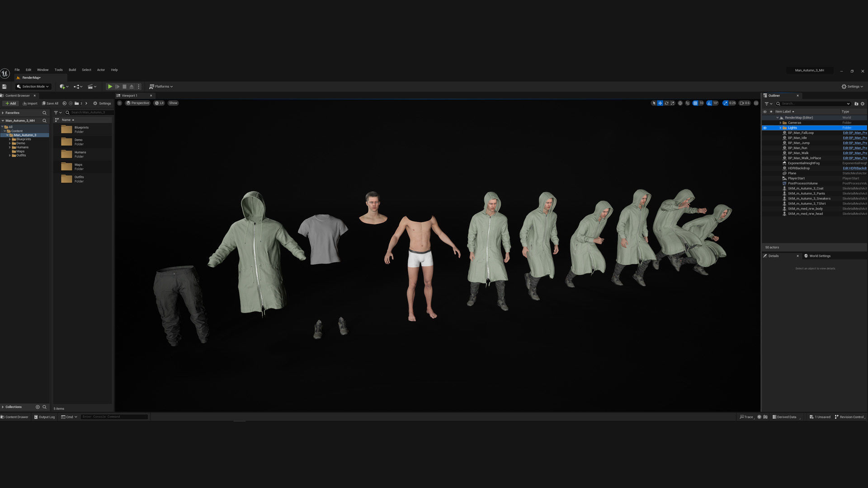The image size is (868, 488).
Task: Collapse the RenderMap (Editor) world tree
Action: point(778,118)
